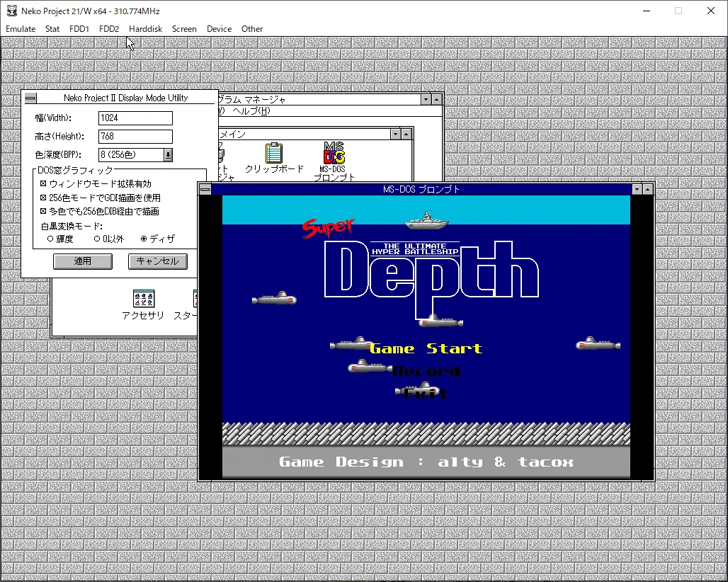Click the MS-DOS プロンプト program icon
This screenshot has width=728, height=582.
pos(334,161)
